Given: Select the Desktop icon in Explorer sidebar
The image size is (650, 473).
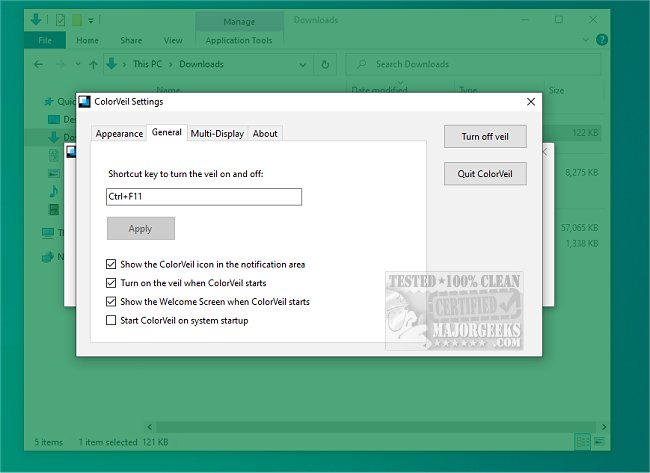Looking at the screenshot, I should [54, 119].
